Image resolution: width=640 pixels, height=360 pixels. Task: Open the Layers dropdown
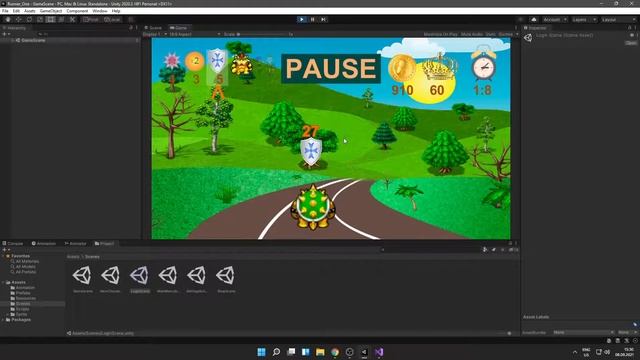point(584,20)
